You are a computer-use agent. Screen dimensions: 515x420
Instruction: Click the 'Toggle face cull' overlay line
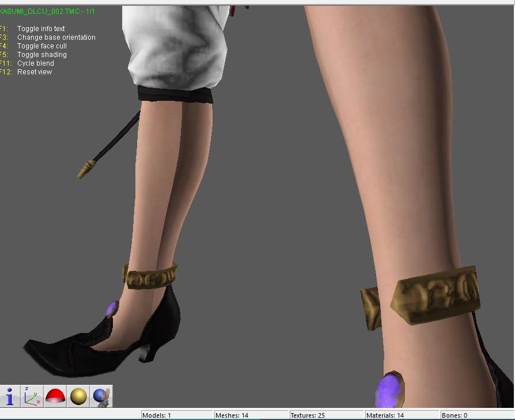point(41,46)
